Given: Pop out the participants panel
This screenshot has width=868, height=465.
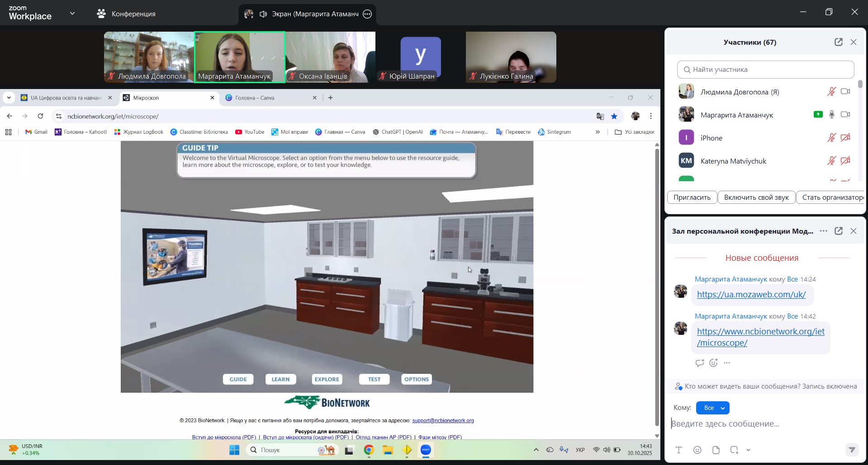Looking at the screenshot, I should (839, 42).
